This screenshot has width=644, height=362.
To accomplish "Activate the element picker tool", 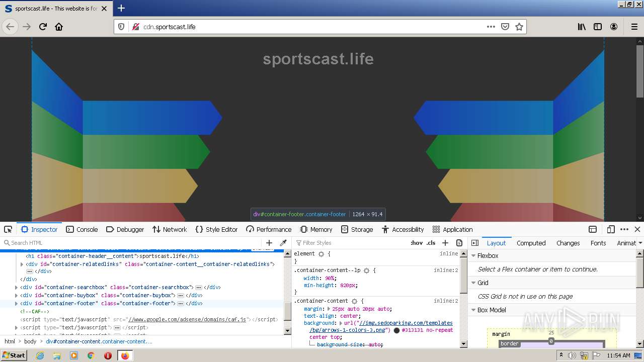I will pyautogui.click(x=8, y=229).
